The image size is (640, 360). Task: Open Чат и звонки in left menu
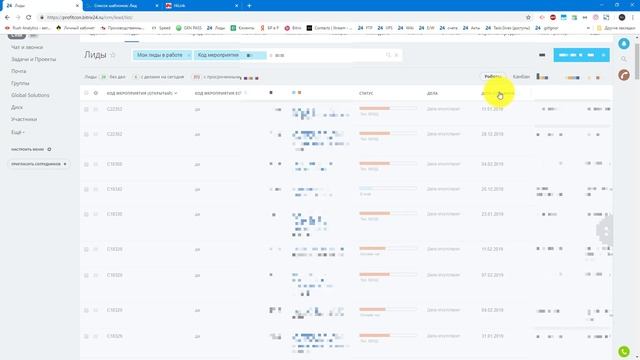coord(27,47)
